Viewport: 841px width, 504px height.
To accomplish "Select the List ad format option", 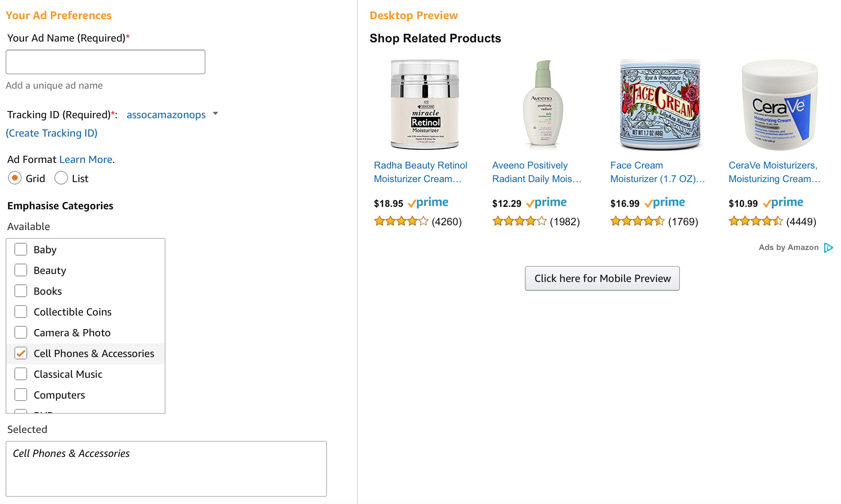I will 61,178.
